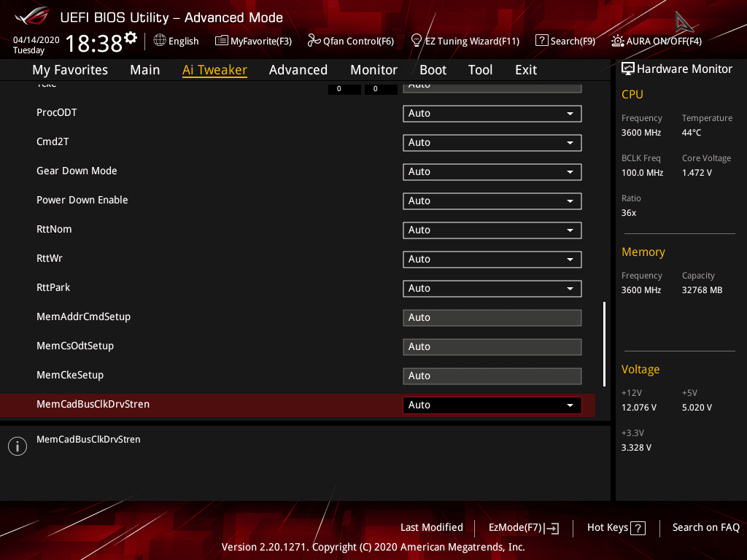Screen dimensions: 747x560
Task: Select the Ai Tweaker tab
Action: [x=214, y=70]
